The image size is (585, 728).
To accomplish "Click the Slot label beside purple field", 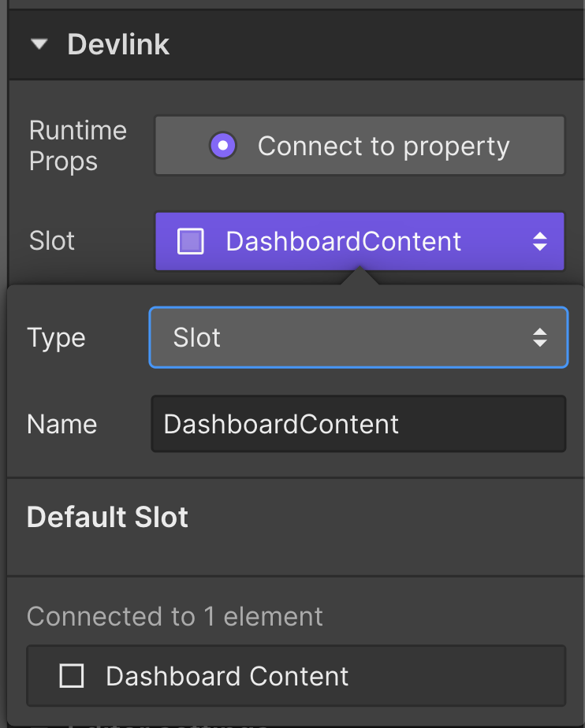I will 51,240.
